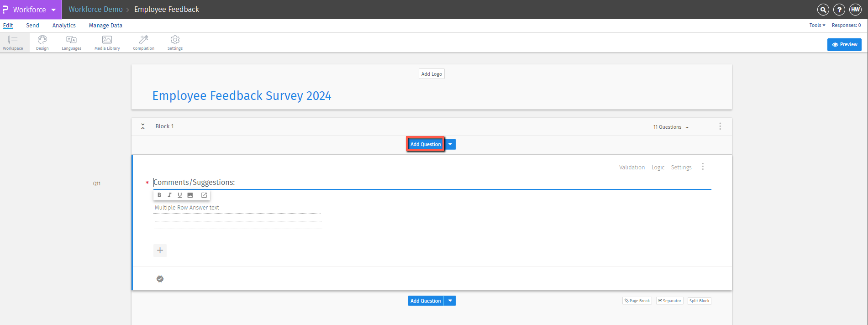
Task: Click the Block 1 name label
Action: [164, 126]
